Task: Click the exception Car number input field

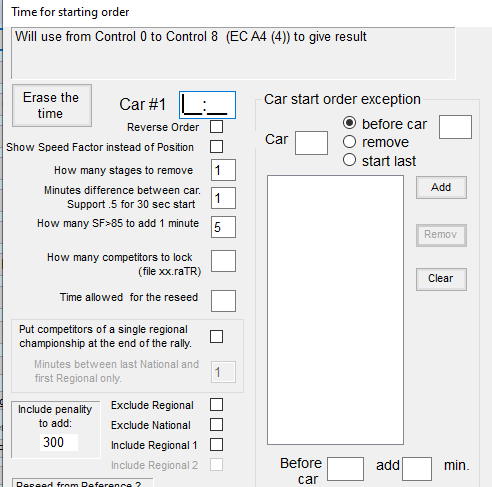Action: pos(311,143)
